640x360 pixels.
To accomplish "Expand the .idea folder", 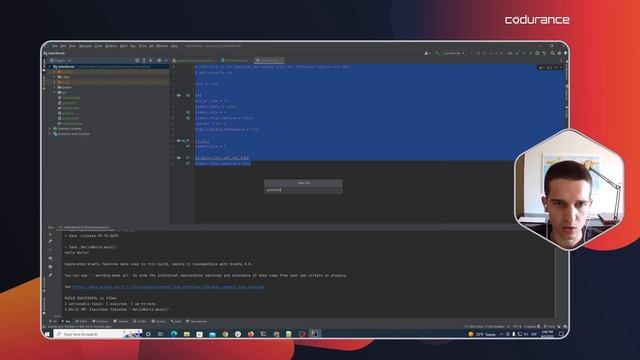I will click(55, 77).
